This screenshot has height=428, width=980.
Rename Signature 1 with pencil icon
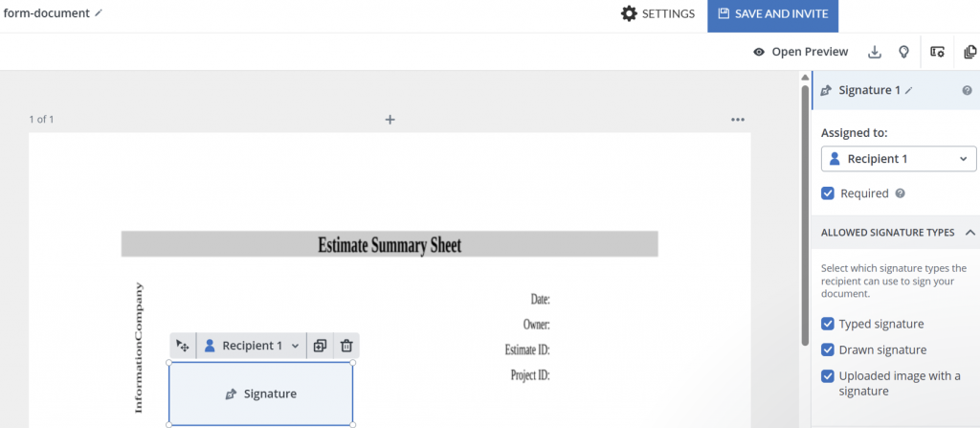909,91
